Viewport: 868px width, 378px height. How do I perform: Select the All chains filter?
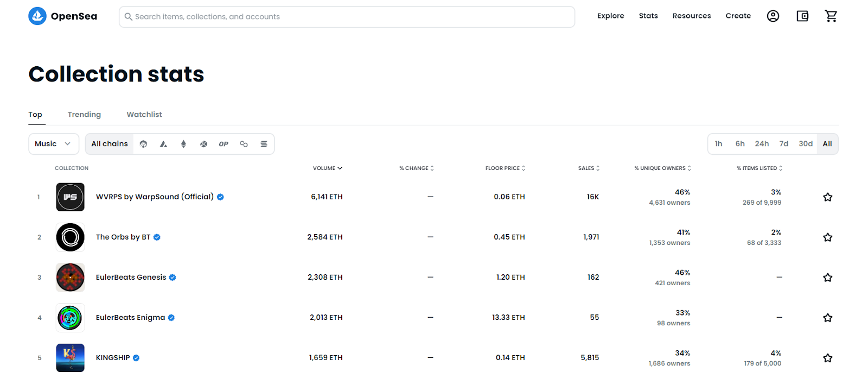coord(110,144)
